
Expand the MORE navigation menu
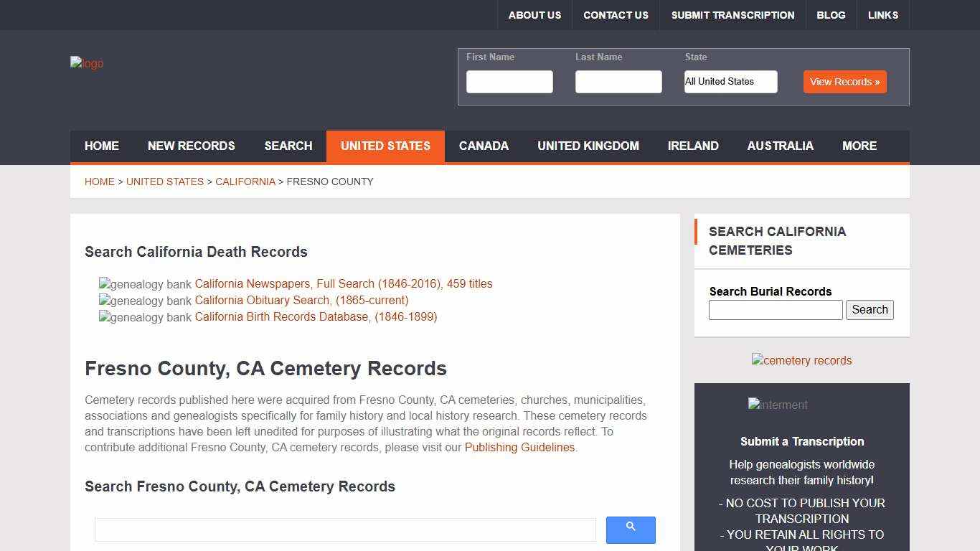coord(859,146)
